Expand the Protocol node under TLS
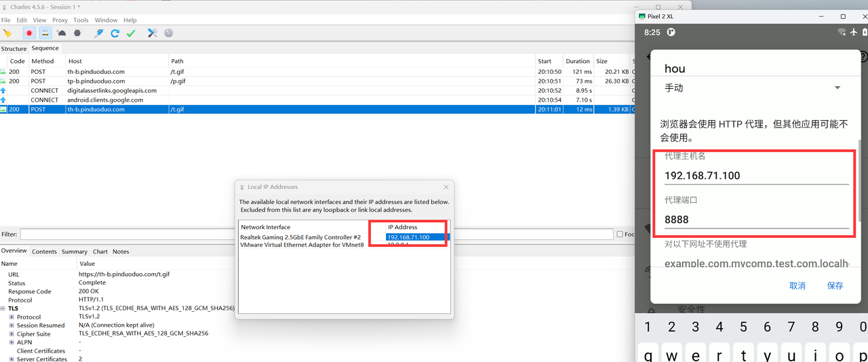Image resolution: width=868 pixels, height=362 pixels. [12, 317]
